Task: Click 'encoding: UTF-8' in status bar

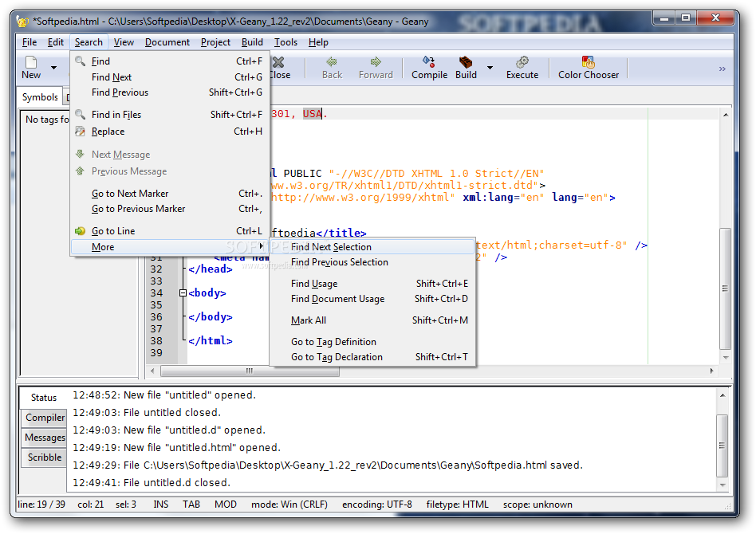Action: click(377, 505)
